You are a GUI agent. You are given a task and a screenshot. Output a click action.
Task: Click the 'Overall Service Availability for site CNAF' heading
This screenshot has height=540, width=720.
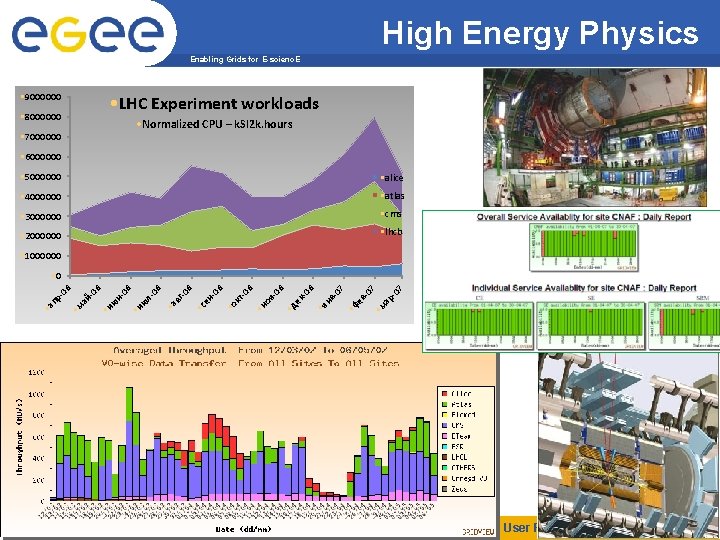pos(584,217)
